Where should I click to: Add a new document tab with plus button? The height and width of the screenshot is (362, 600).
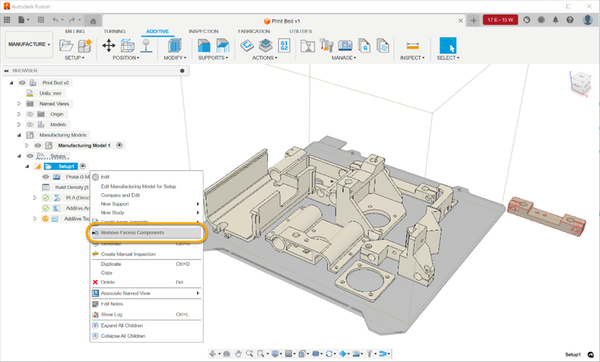click(473, 21)
